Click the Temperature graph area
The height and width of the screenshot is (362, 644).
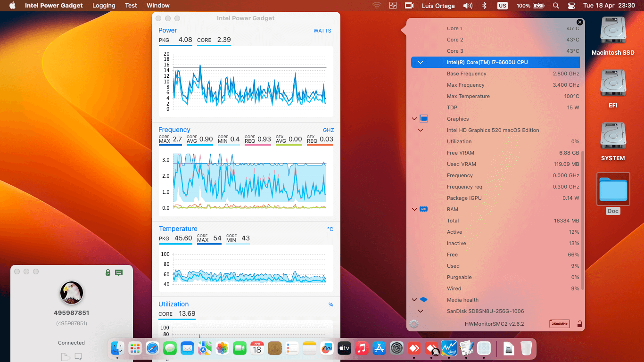click(246, 269)
